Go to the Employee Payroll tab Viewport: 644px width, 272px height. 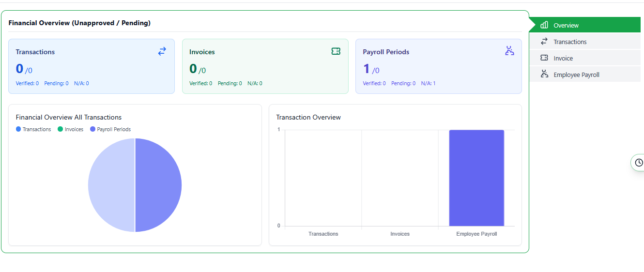(x=585, y=75)
